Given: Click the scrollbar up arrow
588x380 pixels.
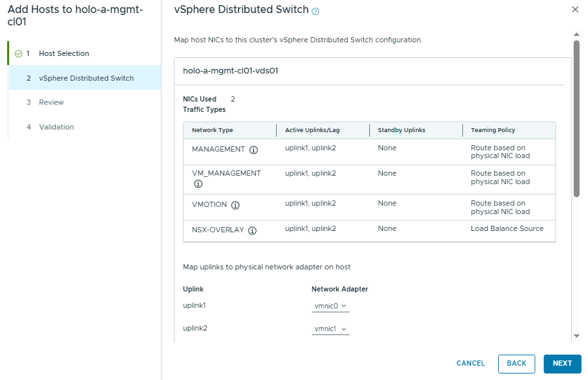Looking at the screenshot, I should click(576, 34).
